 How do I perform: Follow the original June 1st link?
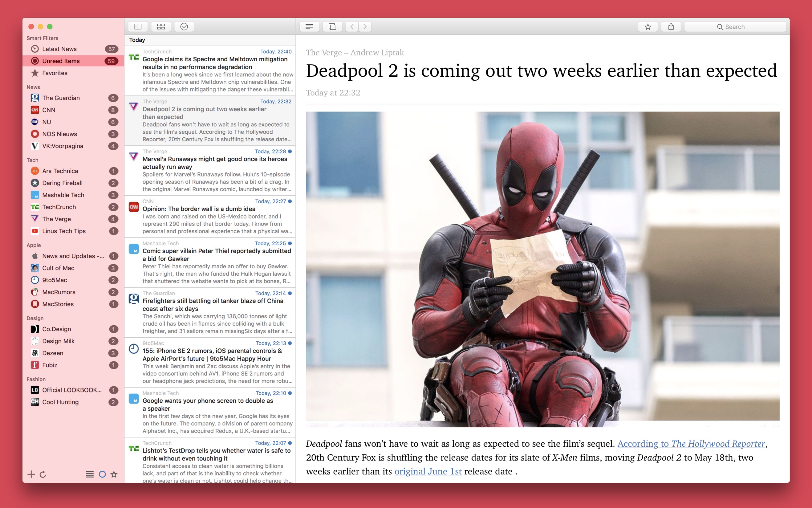[x=428, y=471]
